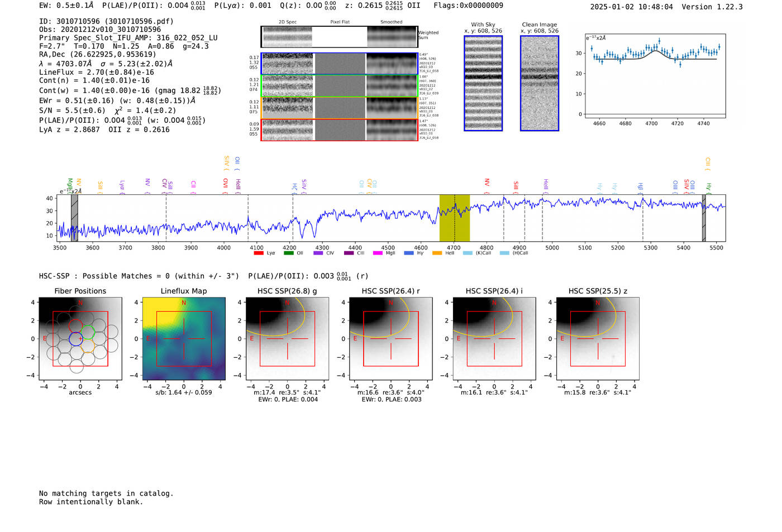Click the ID: 3010710596 line
This screenshot has width=782, height=532.
(106, 21)
